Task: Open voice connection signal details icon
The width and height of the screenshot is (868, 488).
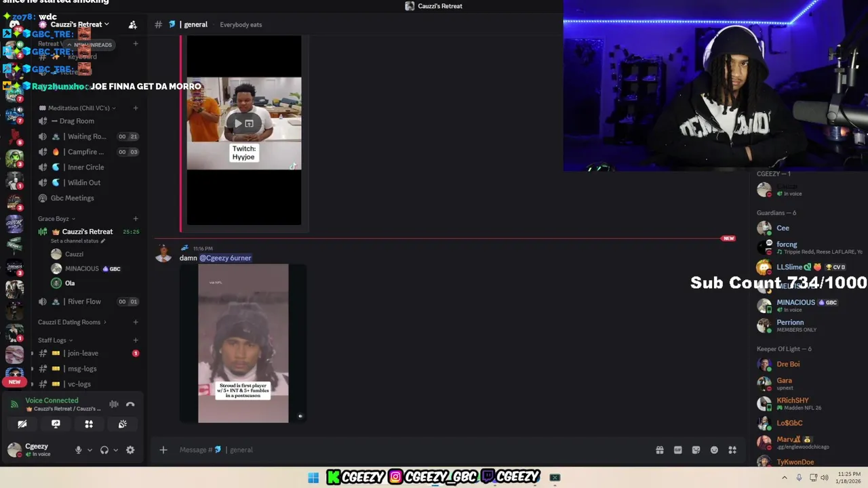Action: pos(14,405)
